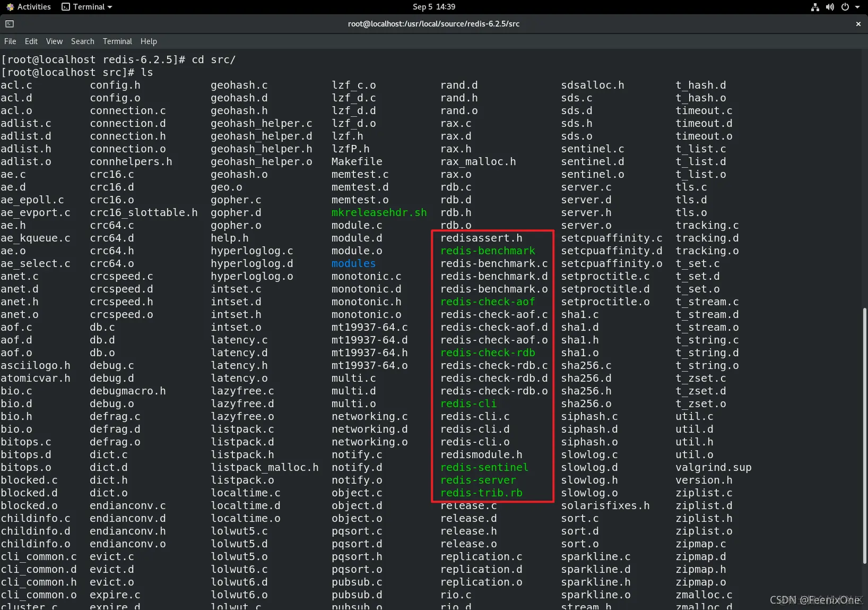The width and height of the screenshot is (868, 610).
Task: Click the valgrind.sup file name
Action: 713,467
